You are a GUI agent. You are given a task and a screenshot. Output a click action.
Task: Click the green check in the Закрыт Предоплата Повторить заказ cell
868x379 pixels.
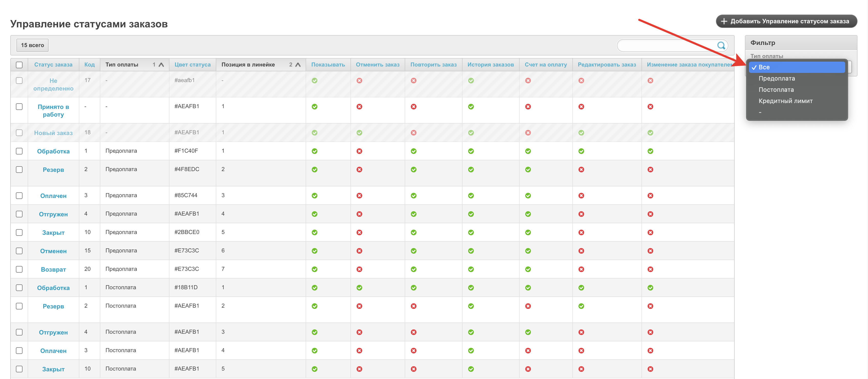413,232
